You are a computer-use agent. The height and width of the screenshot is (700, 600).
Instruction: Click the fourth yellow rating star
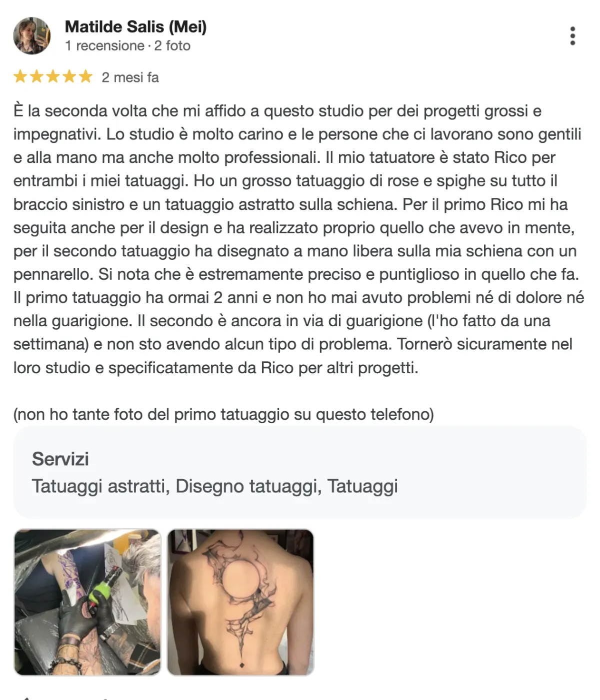69,76
